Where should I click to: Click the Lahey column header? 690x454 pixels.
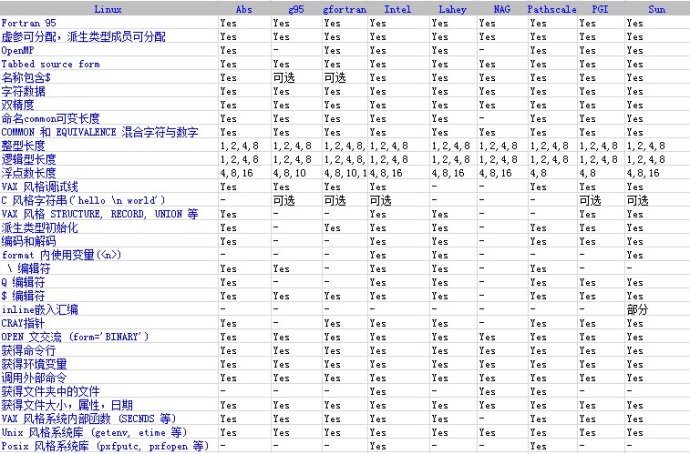[x=452, y=9]
